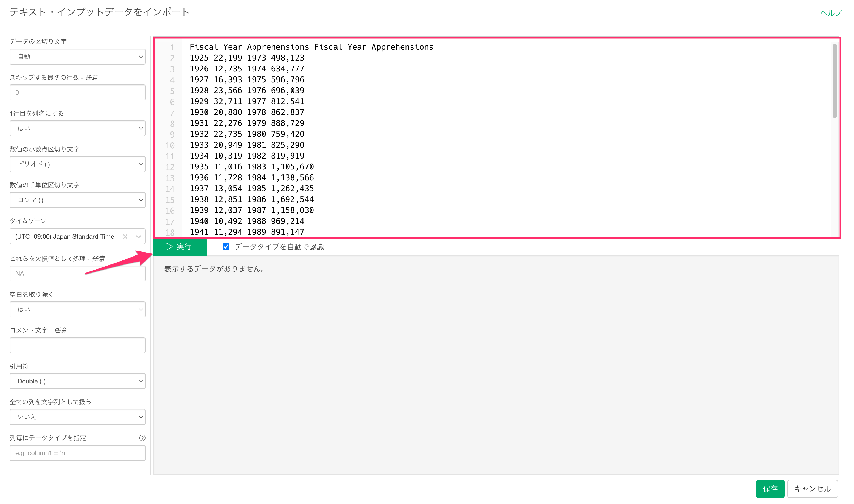
Task: Open the データの区切り文字 dropdown
Action: pyautogui.click(x=78, y=56)
